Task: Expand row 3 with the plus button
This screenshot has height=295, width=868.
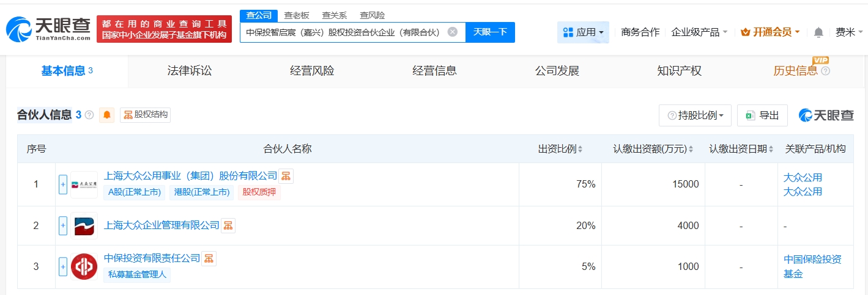Action: coord(63,266)
